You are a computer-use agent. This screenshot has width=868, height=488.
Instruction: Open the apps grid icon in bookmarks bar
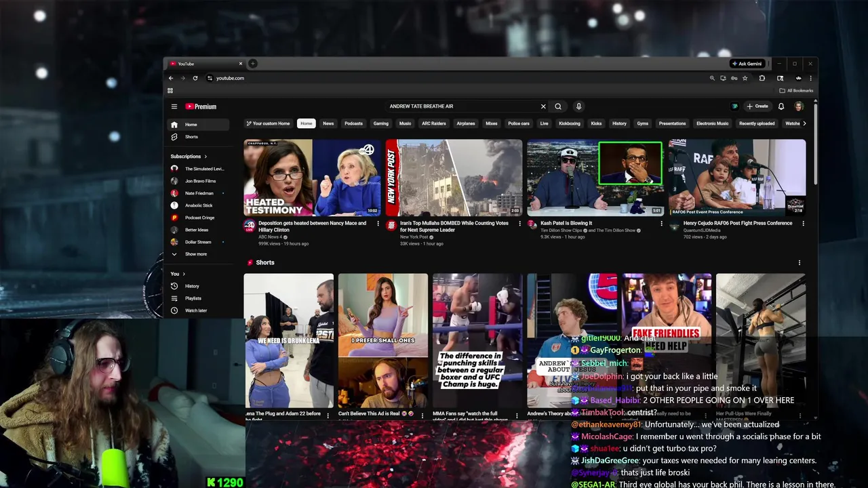tap(170, 90)
